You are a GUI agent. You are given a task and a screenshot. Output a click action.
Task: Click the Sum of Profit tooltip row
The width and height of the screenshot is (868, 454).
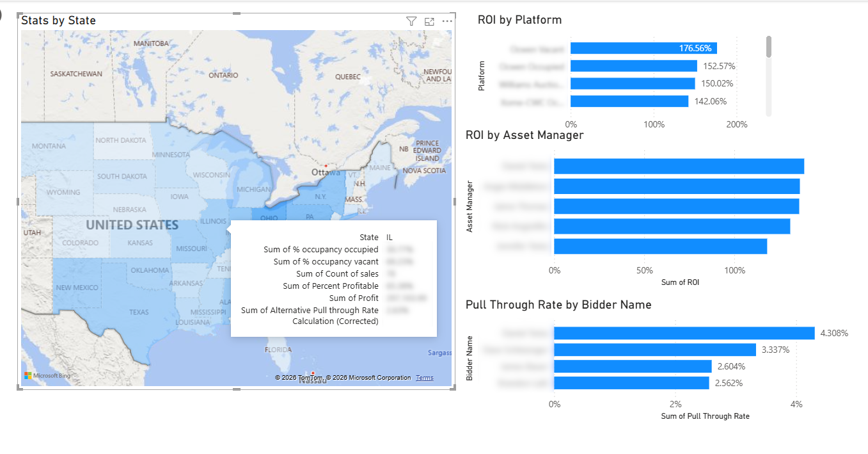[333, 298]
